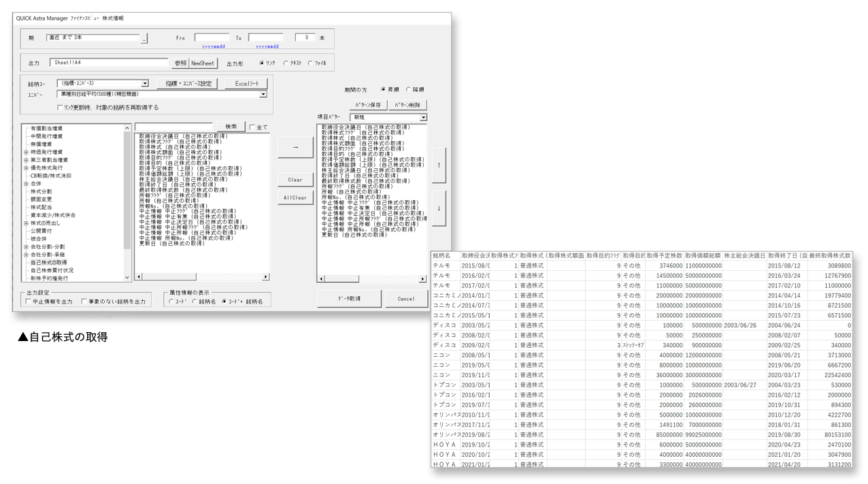Select 株式分割 in the category tree

(x=41, y=192)
